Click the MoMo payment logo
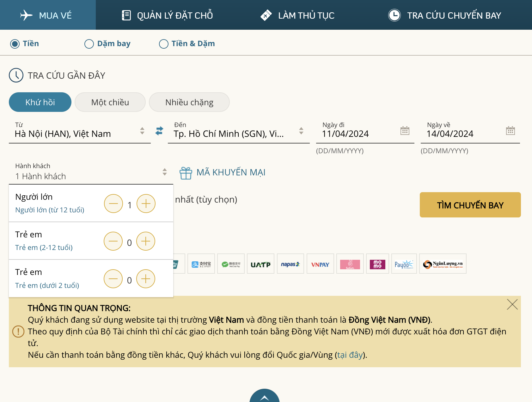Screen dimensions: 532x402 coord(377,264)
